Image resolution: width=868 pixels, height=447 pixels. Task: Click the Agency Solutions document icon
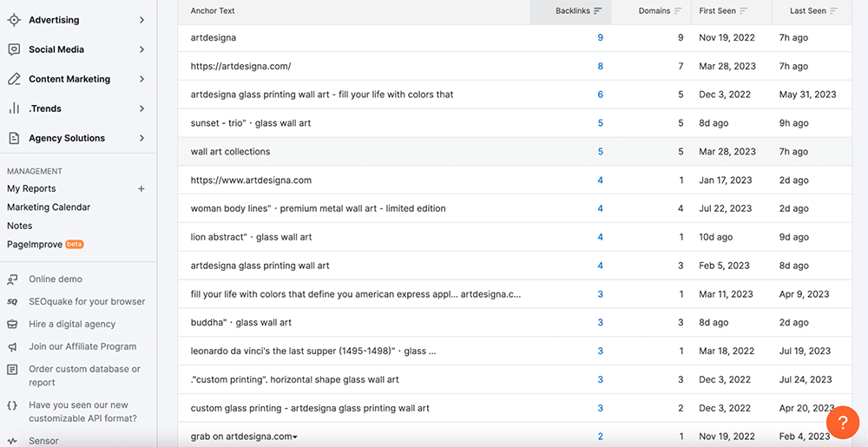click(15, 138)
